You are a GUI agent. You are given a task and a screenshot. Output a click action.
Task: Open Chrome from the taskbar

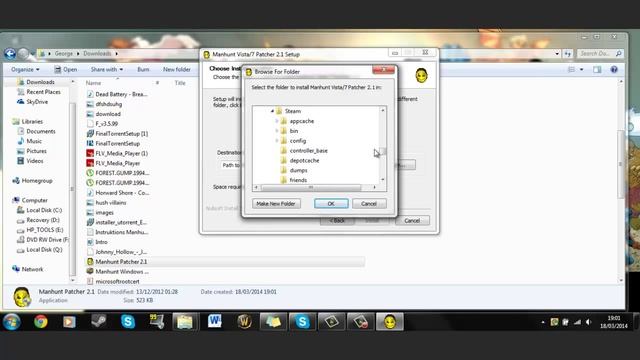40,322
